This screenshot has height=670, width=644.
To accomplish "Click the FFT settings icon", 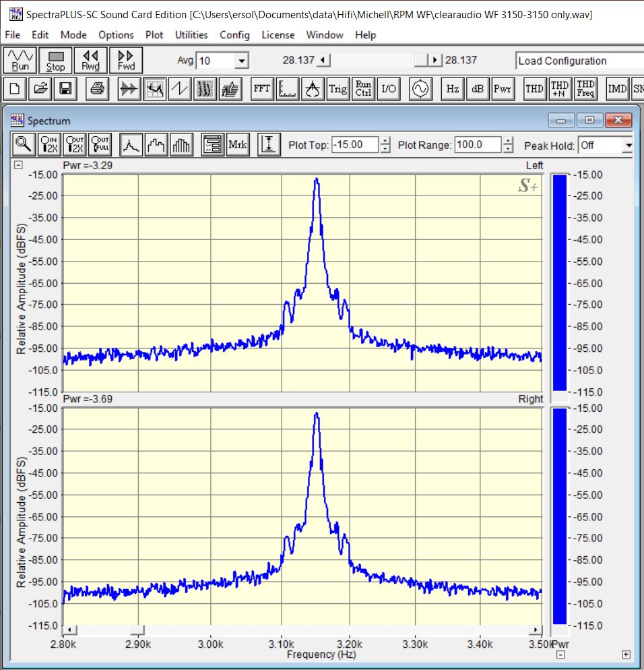I will click(261, 89).
